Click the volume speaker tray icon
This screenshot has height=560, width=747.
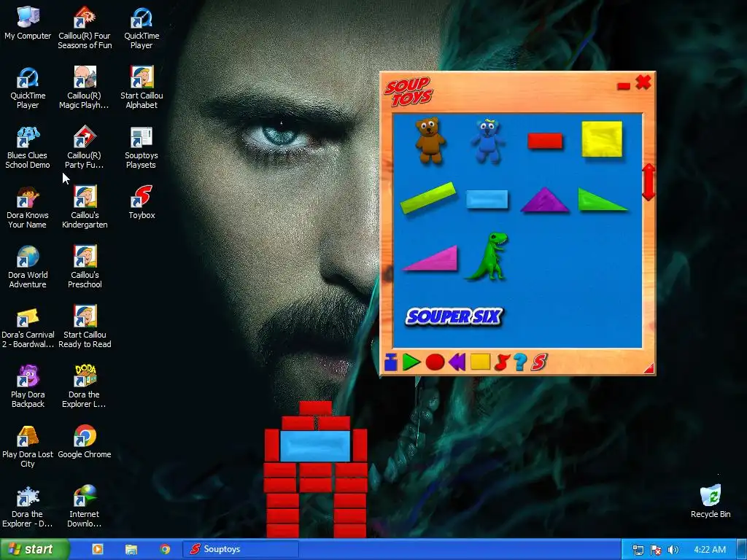673,550
